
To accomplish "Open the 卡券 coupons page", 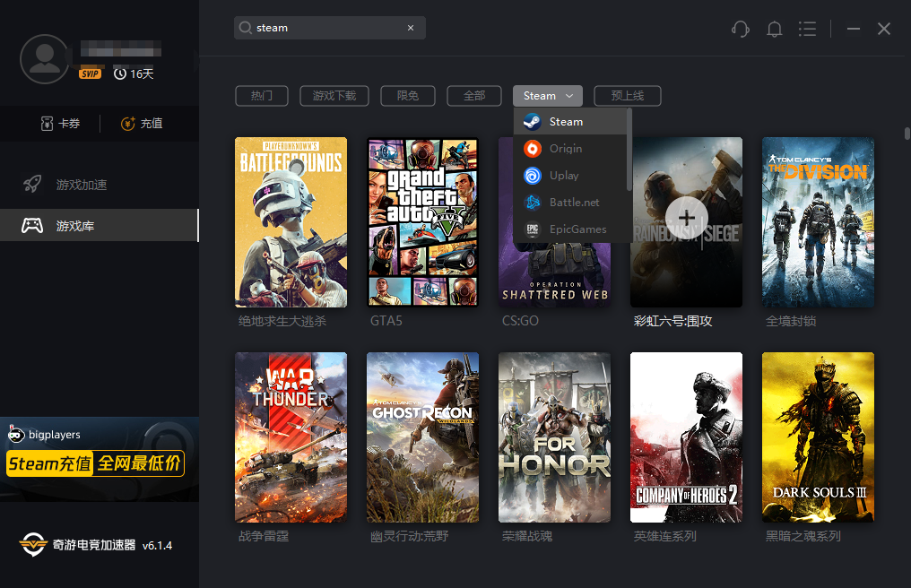I will (x=60, y=123).
